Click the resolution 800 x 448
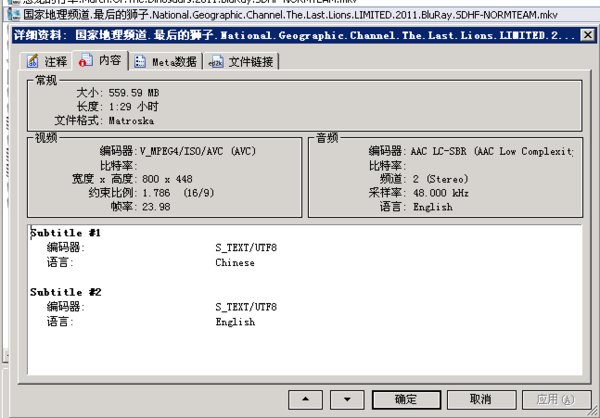Screen dimensions: 600x418 [x=167, y=179]
